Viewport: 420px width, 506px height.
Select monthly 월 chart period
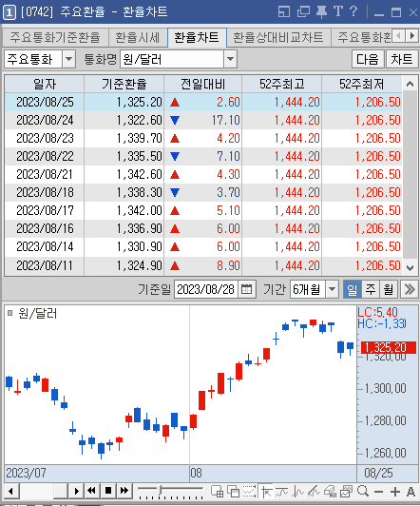(389, 289)
